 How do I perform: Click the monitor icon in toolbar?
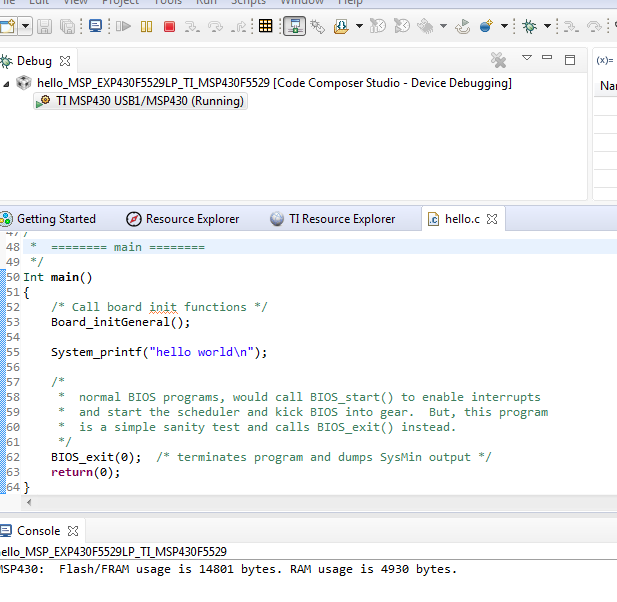pos(96,26)
